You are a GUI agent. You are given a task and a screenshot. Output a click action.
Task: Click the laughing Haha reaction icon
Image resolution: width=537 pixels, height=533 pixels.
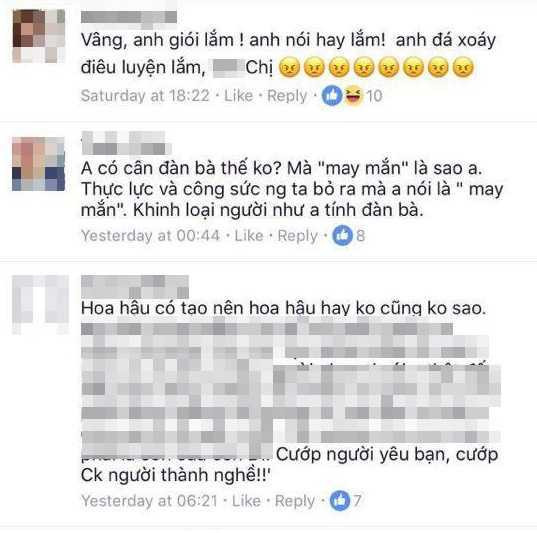pos(354,95)
